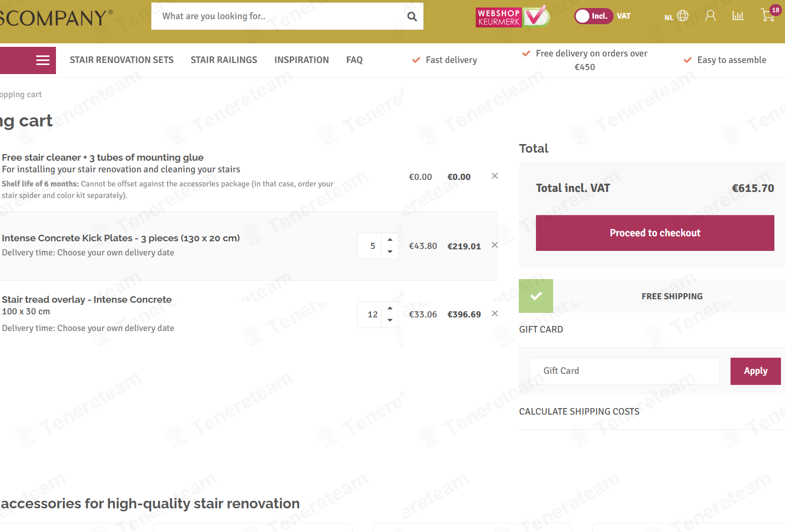The width and height of the screenshot is (785, 532).
Task: Click the €219.01 subtotal
Action: point(464,246)
